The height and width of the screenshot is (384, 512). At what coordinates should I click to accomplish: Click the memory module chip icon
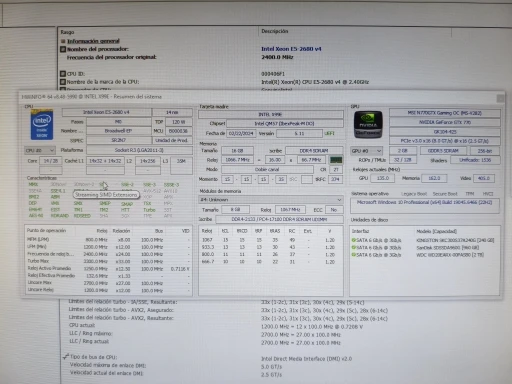click(336, 160)
